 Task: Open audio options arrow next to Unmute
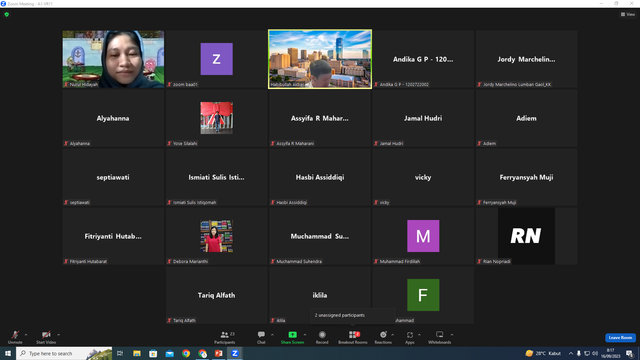(26, 335)
